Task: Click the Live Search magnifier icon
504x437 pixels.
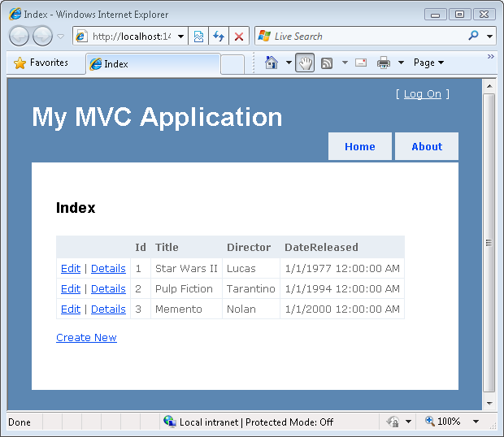Action: coord(474,36)
